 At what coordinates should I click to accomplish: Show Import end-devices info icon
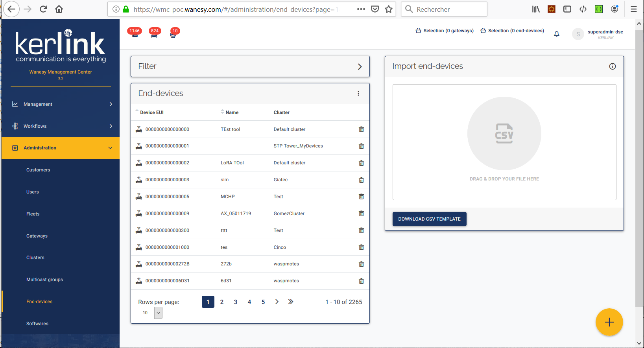[612, 66]
